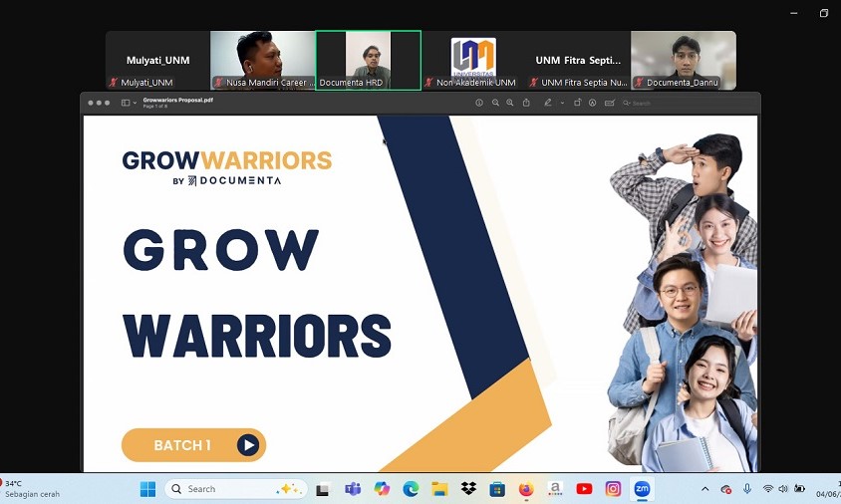Zoom in the PDF with the magnifier plus icon
The width and height of the screenshot is (841, 504).
coord(510,103)
